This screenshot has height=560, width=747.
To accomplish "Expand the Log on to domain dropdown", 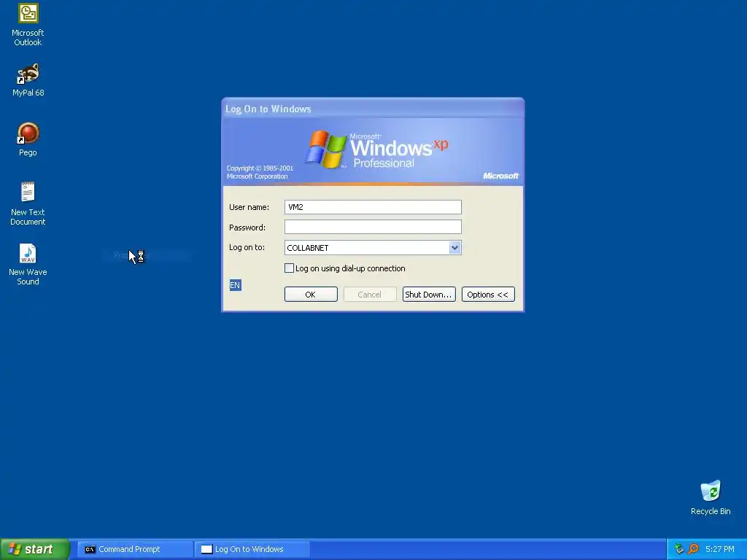I will pyautogui.click(x=454, y=248).
